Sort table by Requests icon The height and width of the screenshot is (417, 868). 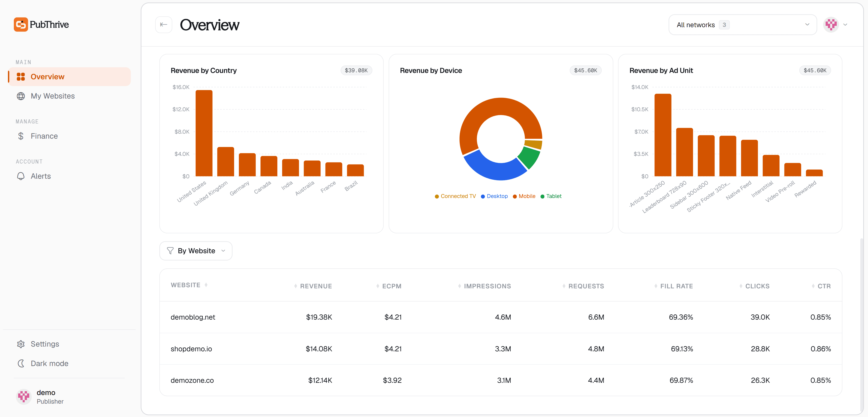click(564, 286)
